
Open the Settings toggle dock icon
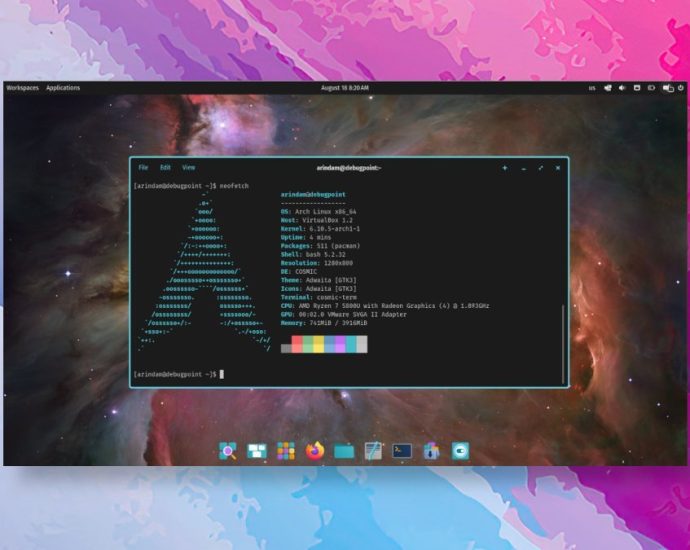click(x=460, y=451)
